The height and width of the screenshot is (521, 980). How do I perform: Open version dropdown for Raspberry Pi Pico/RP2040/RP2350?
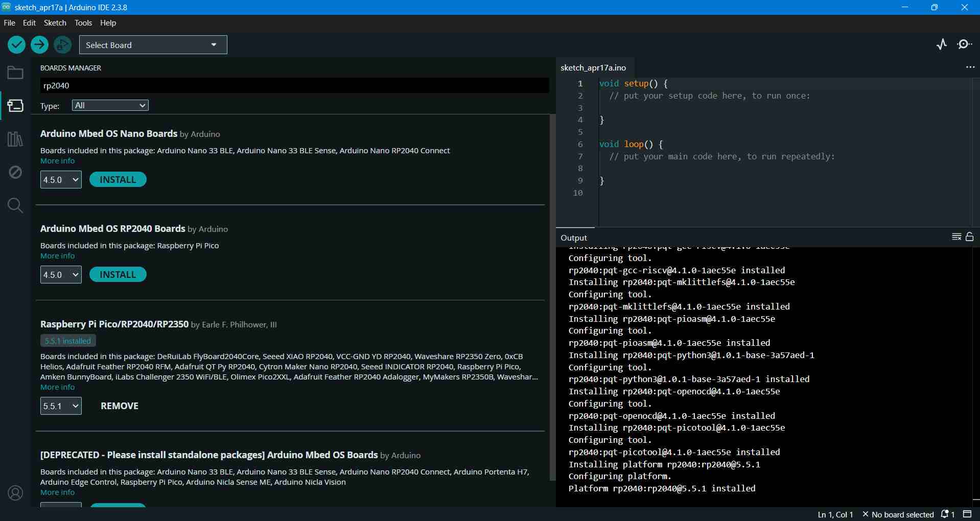tap(61, 406)
